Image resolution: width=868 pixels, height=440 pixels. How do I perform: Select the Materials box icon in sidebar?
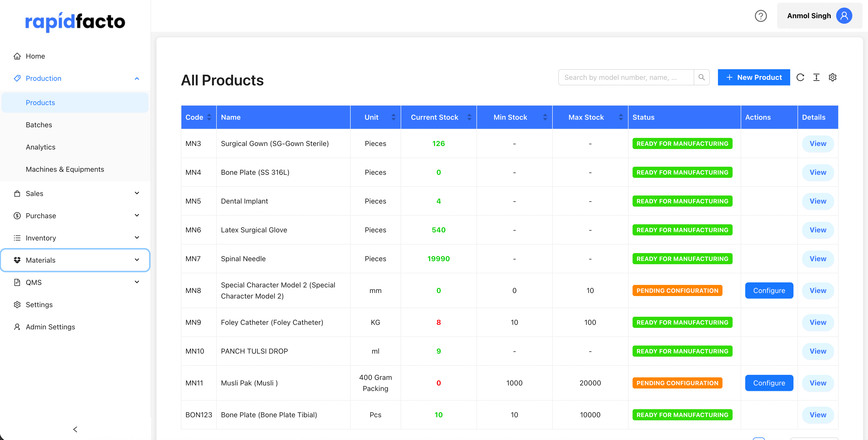17,260
